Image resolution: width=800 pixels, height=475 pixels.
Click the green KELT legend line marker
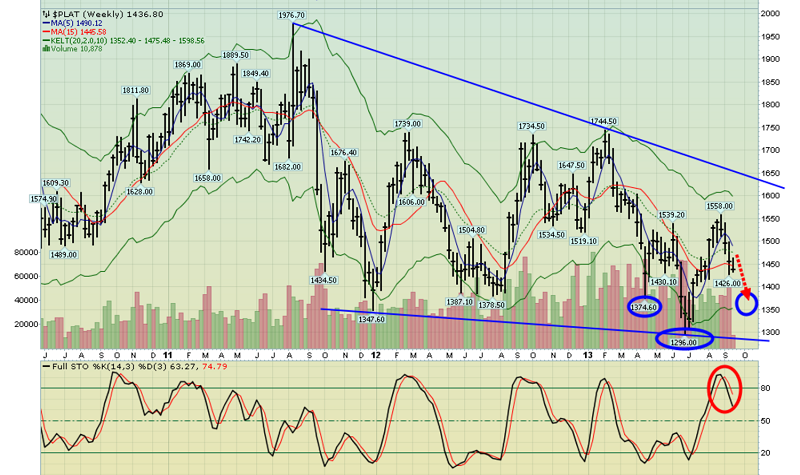(x=46, y=39)
